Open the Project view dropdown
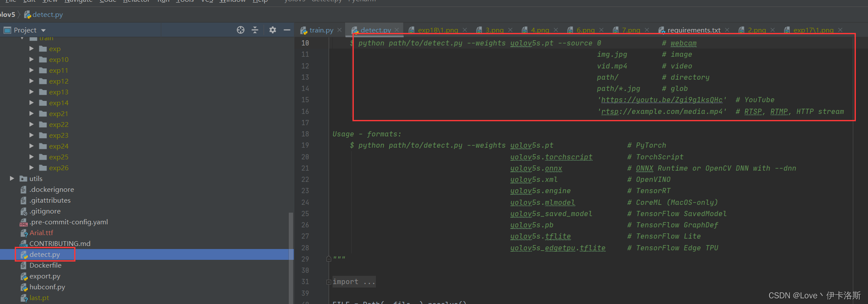868x304 pixels. pyautogui.click(x=43, y=30)
